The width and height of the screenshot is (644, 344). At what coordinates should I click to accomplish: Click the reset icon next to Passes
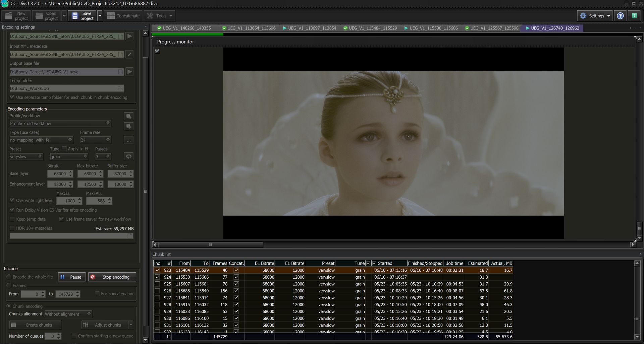point(129,156)
